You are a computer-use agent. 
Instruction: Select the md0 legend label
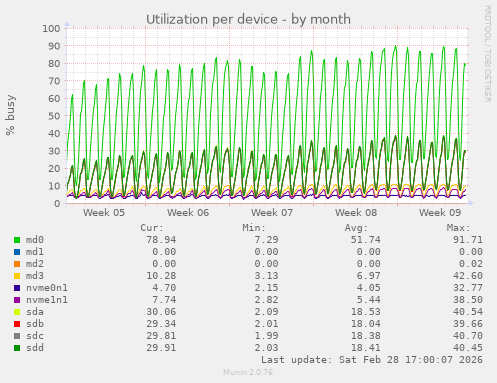click(35, 240)
